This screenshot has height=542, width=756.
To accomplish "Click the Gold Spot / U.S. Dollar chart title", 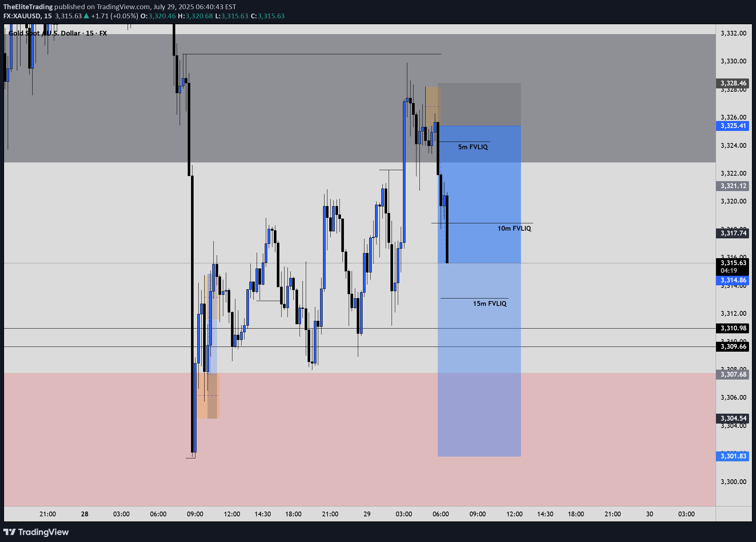I will click(x=58, y=33).
